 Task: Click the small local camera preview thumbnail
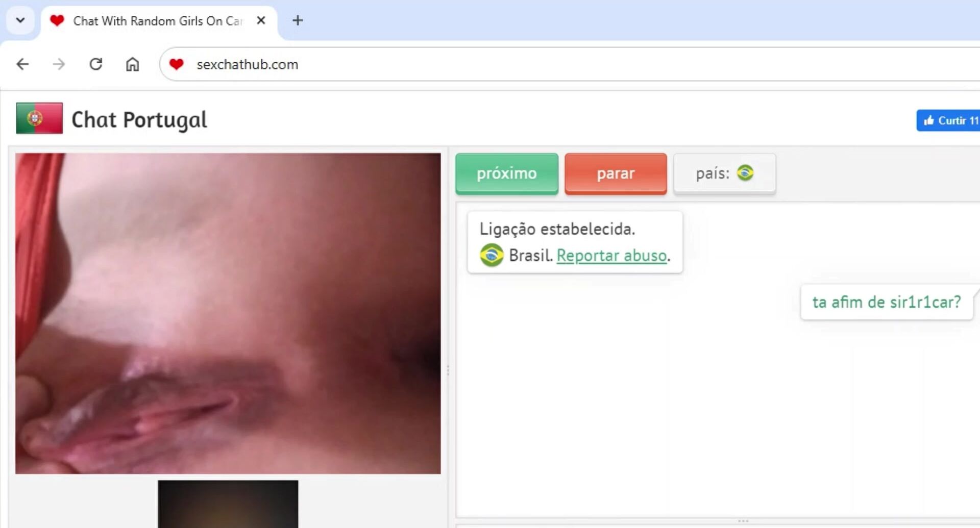[x=228, y=504]
